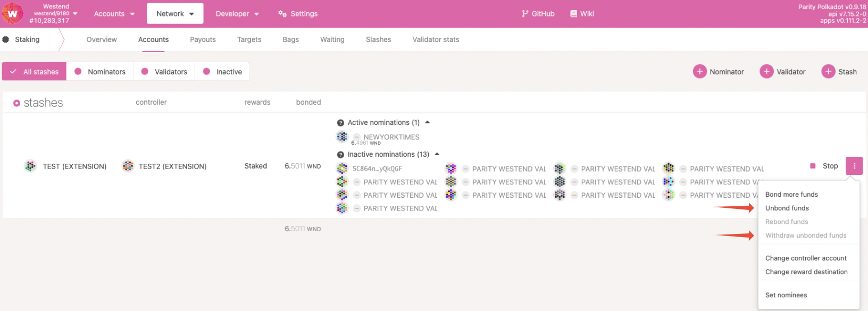This screenshot has width=868, height=311.
Task: Click the plus icon for Nominator
Action: pos(700,71)
